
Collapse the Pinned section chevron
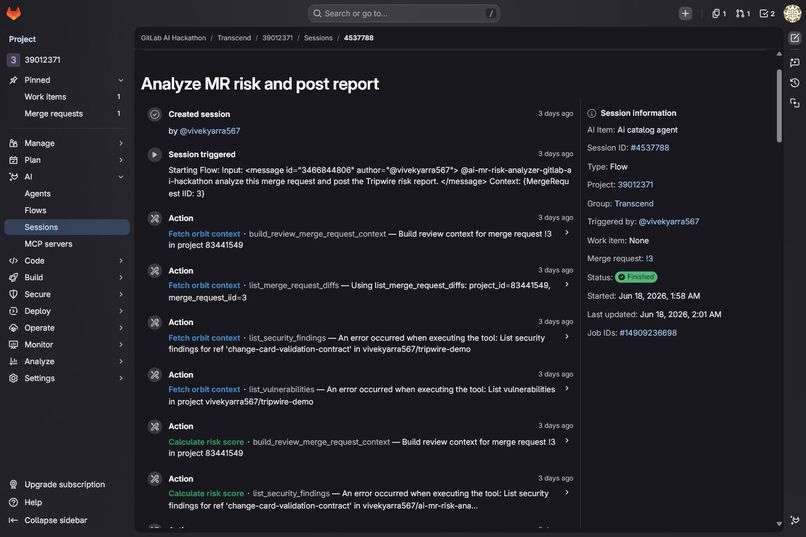coord(120,80)
